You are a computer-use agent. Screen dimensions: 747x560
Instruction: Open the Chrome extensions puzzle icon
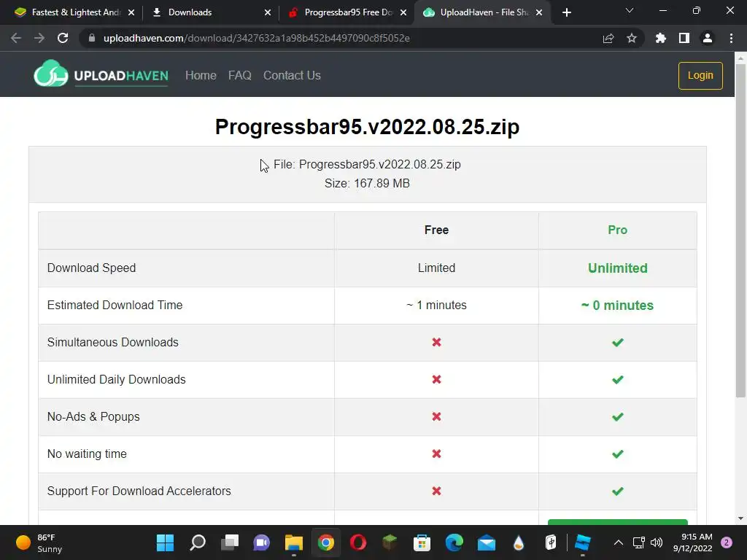point(661,38)
